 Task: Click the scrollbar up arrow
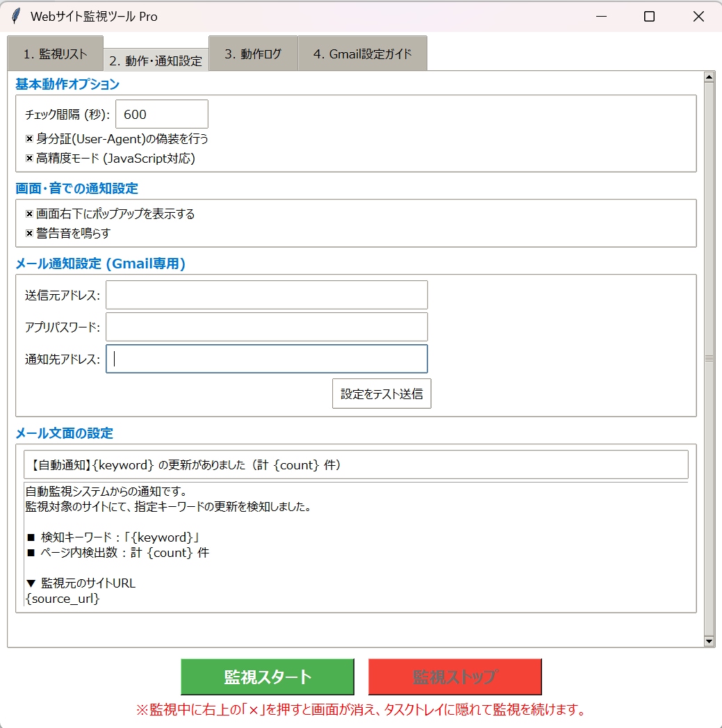[709, 77]
